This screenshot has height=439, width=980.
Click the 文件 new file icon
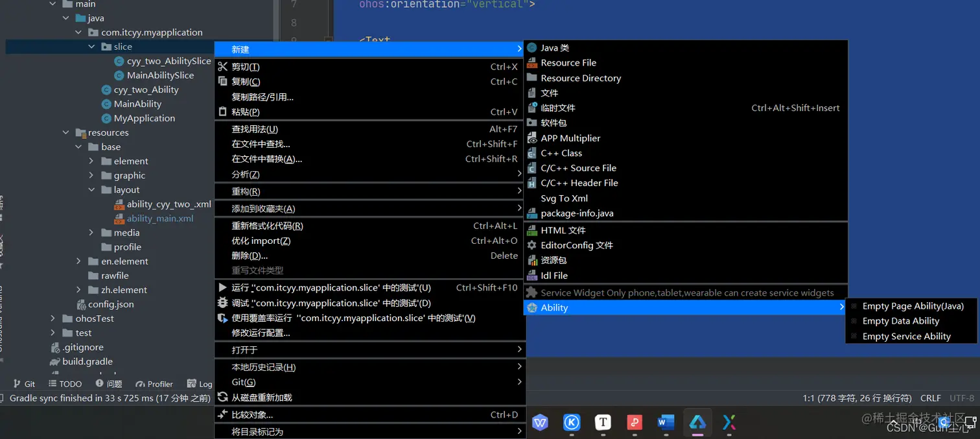tap(532, 93)
